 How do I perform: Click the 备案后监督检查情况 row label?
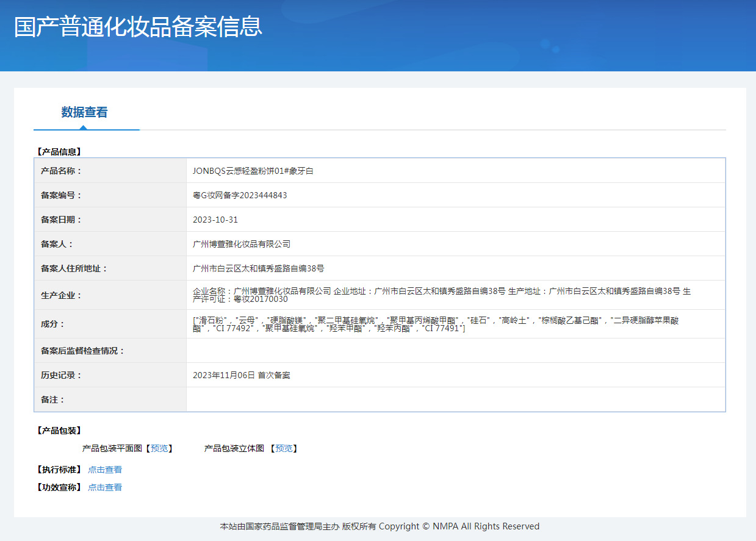click(x=82, y=351)
